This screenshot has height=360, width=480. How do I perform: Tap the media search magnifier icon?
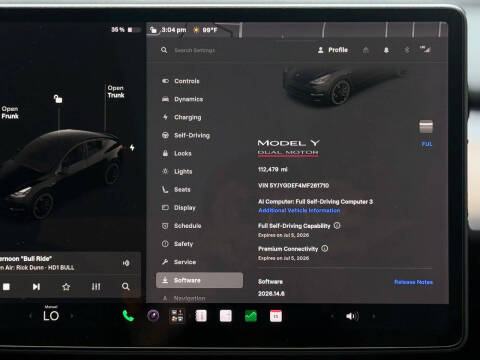(126, 287)
